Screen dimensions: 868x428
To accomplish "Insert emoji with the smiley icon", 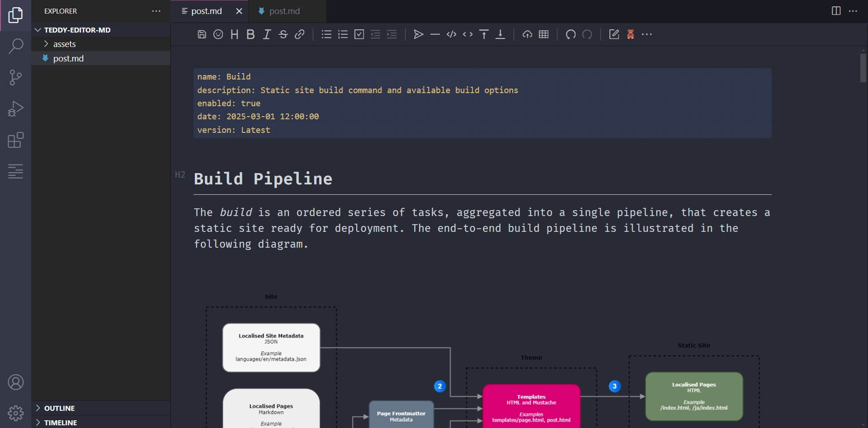I will tap(218, 34).
